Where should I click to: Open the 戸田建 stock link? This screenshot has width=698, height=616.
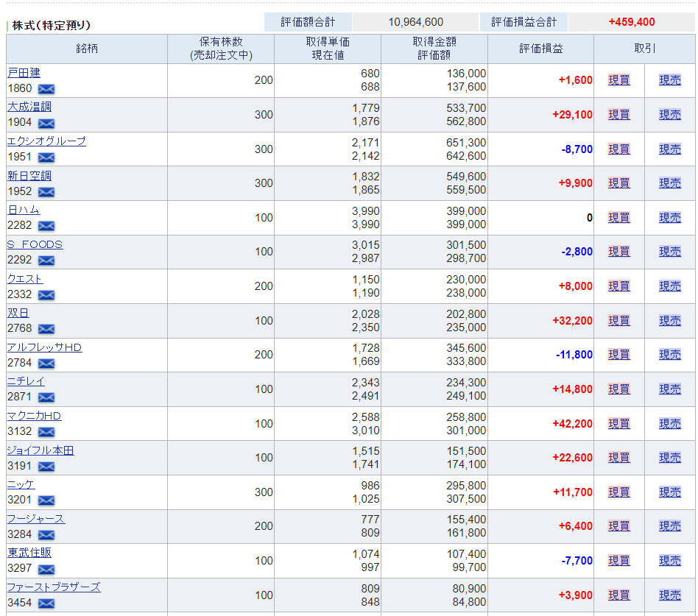tap(24, 73)
